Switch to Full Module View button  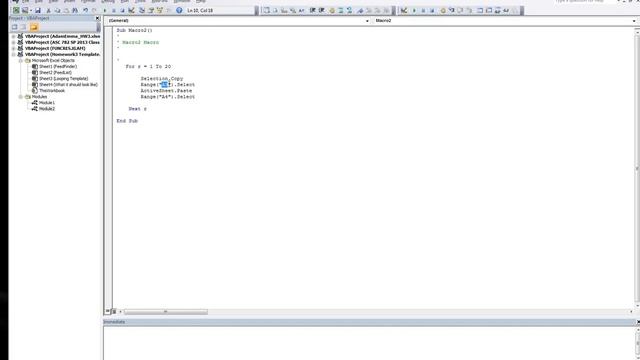click(x=114, y=311)
